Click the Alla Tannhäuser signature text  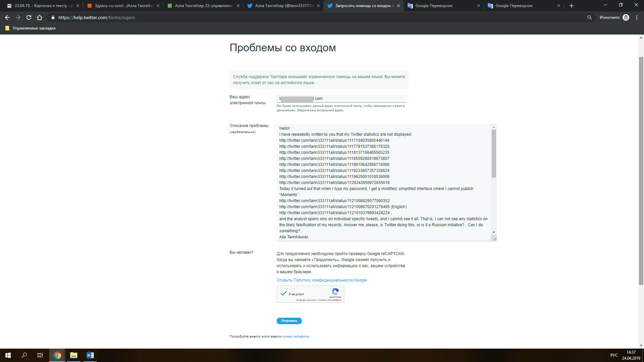(x=294, y=237)
